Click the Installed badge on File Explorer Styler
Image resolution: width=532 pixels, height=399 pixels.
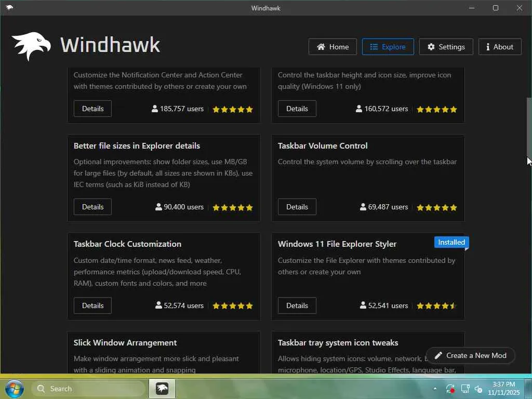coord(451,242)
